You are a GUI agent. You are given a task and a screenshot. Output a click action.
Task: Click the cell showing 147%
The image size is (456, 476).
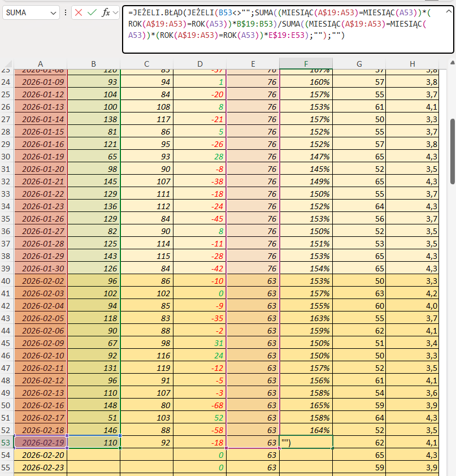[306, 157]
